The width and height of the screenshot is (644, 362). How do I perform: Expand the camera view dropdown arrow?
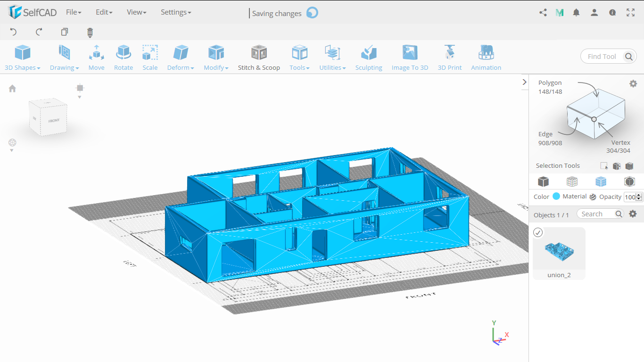[x=80, y=97]
